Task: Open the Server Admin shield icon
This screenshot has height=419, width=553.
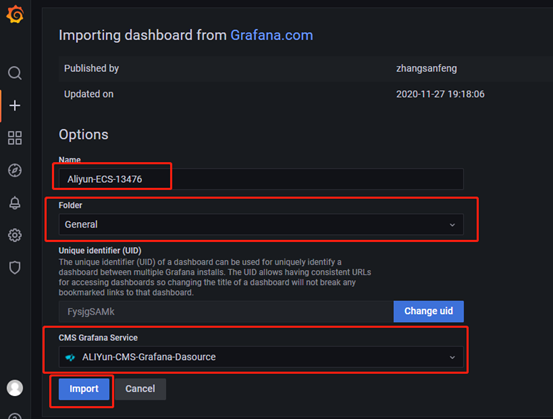Action: point(15,267)
